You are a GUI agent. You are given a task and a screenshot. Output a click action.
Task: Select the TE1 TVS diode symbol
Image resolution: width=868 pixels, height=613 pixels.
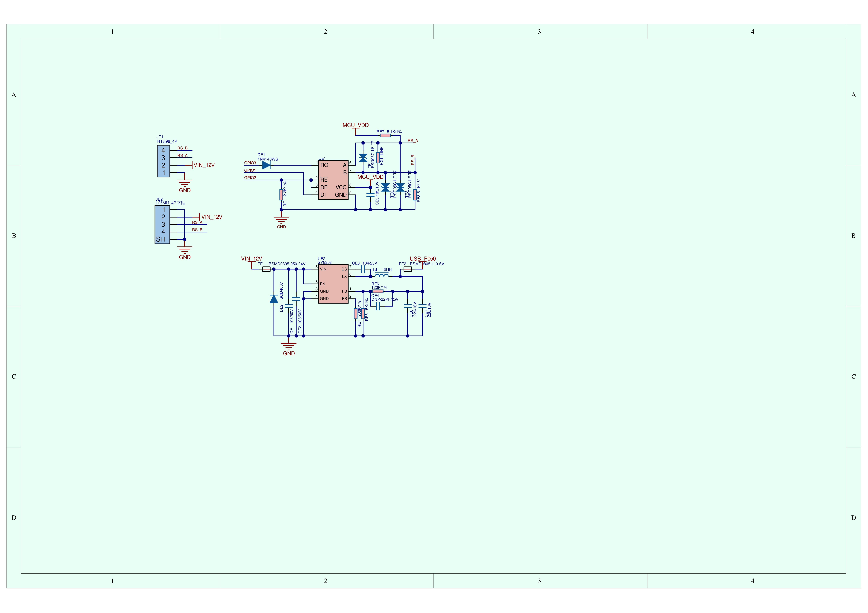coord(363,158)
